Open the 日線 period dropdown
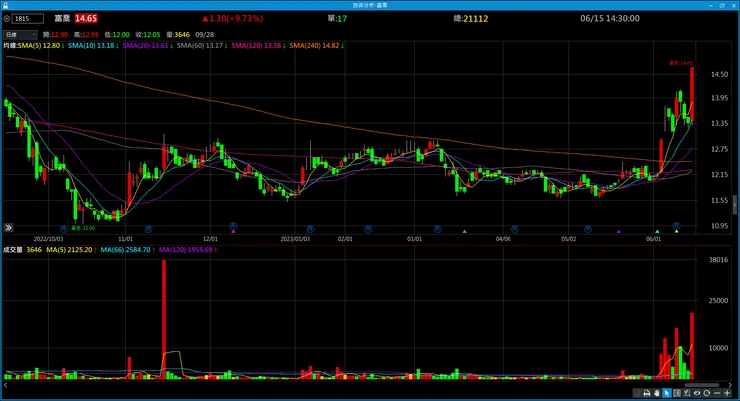This screenshot has width=740, height=401. coord(20,35)
